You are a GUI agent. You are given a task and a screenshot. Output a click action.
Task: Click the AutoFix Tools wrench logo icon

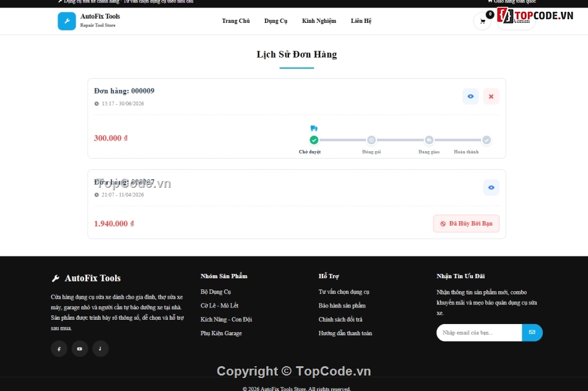[67, 21]
